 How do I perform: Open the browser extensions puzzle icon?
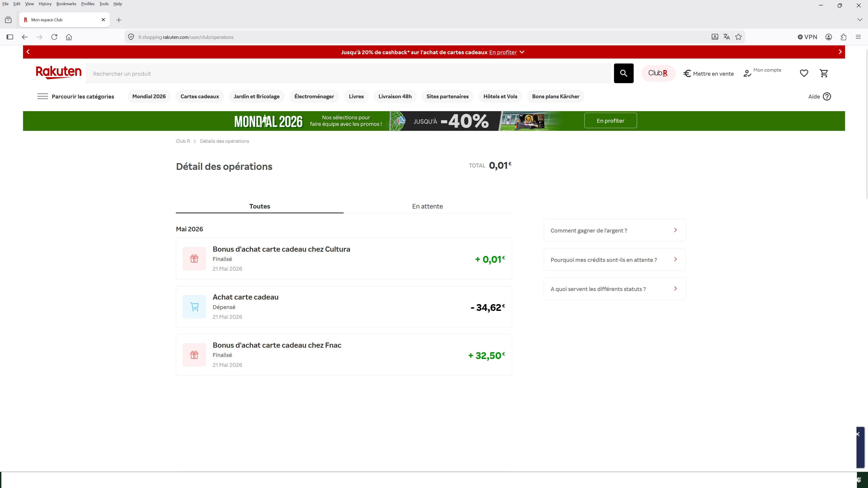[x=843, y=37]
